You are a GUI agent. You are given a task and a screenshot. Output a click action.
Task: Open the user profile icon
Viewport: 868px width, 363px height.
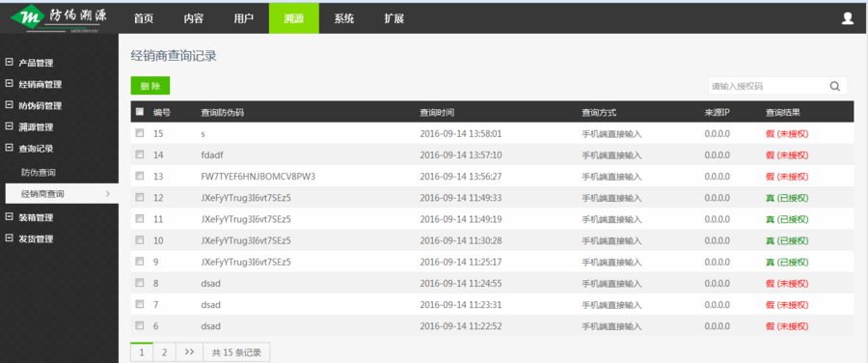click(x=848, y=18)
